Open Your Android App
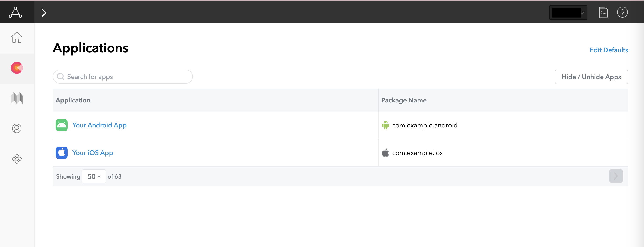 [99, 125]
